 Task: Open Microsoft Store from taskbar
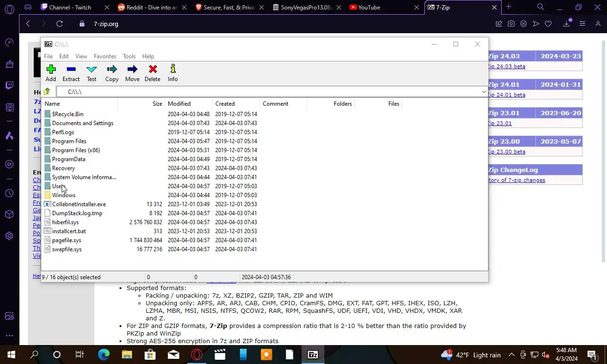coord(150,355)
